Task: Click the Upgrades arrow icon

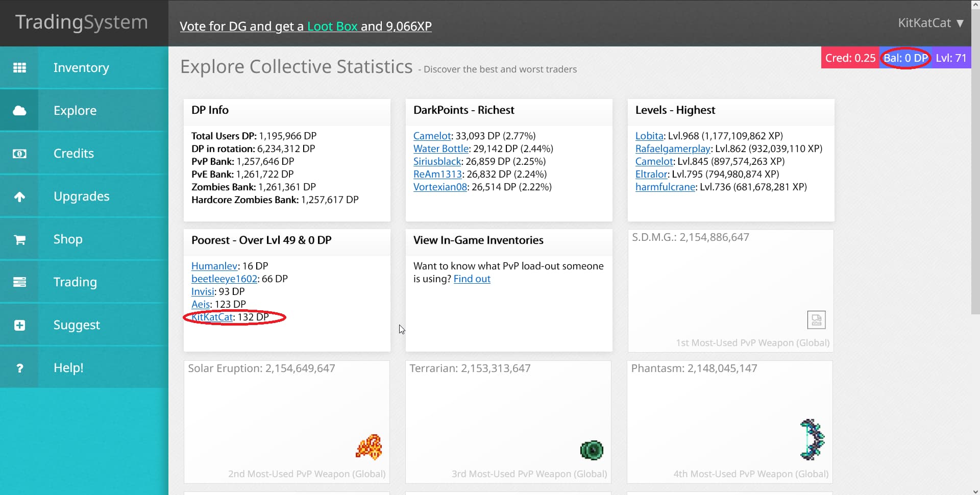Action: (19, 196)
